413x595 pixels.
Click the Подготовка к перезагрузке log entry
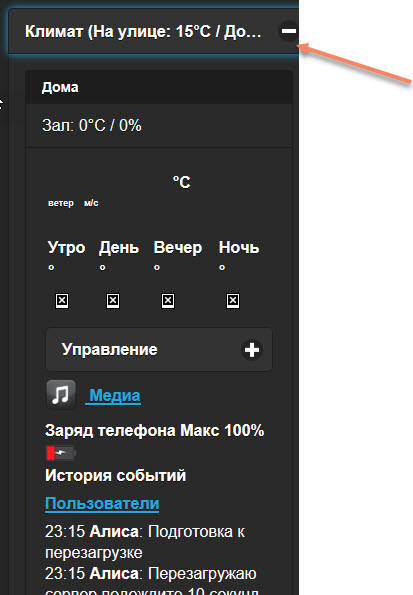(145, 542)
